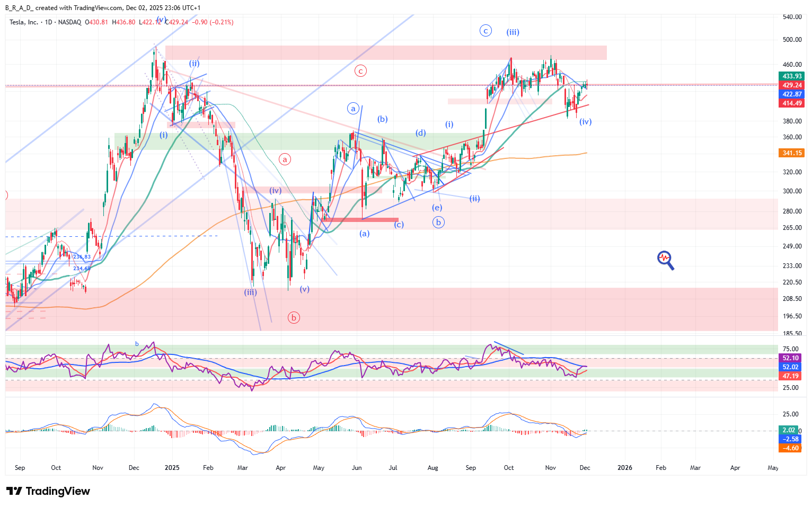Click the green 433.93 price label
812x507 pixels.
[792, 76]
